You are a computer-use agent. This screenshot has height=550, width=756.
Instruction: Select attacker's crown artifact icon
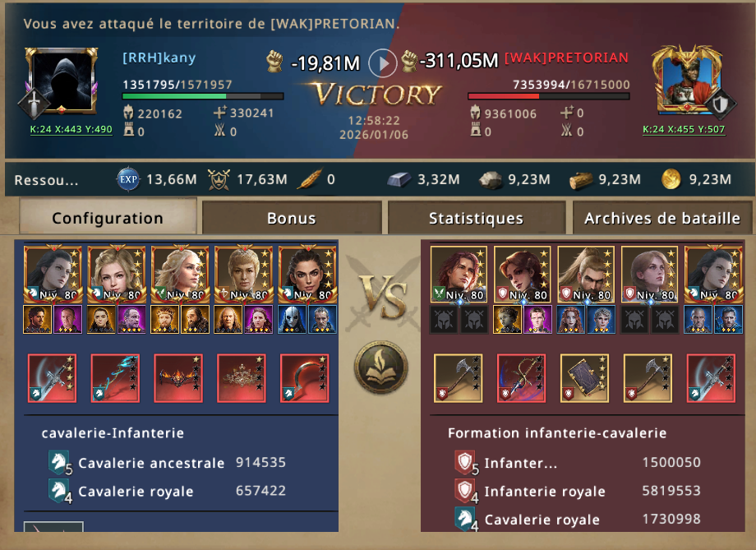point(242,378)
